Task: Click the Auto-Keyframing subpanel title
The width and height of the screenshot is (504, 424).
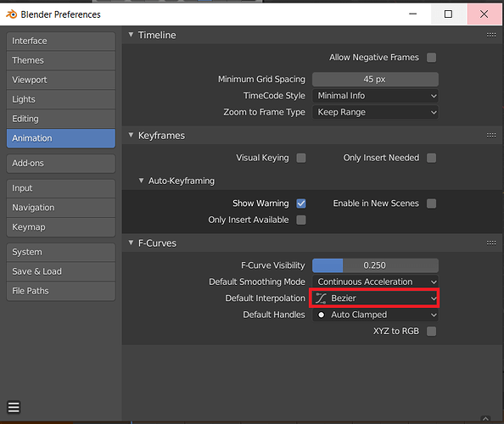Action: coord(182,181)
